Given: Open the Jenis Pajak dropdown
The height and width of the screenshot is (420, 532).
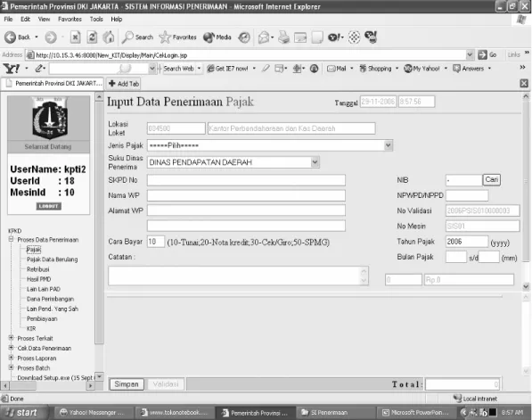Looking at the screenshot, I should pos(389,145).
